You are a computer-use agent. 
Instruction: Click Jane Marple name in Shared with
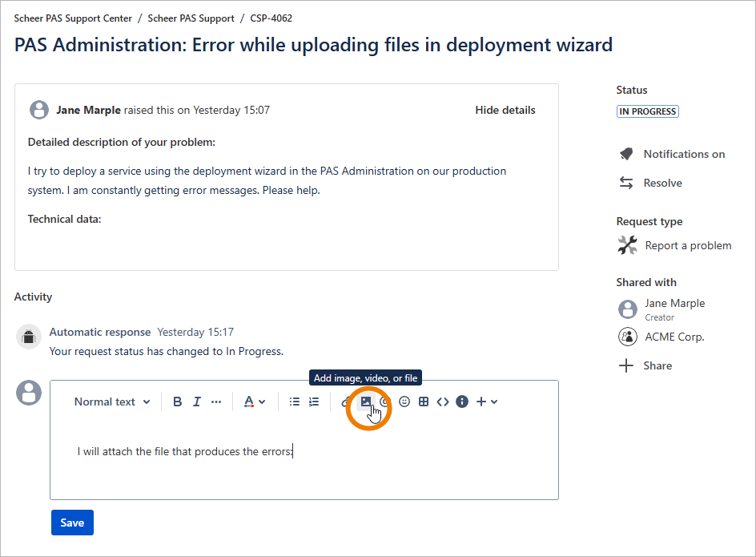click(x=674, y=303)
